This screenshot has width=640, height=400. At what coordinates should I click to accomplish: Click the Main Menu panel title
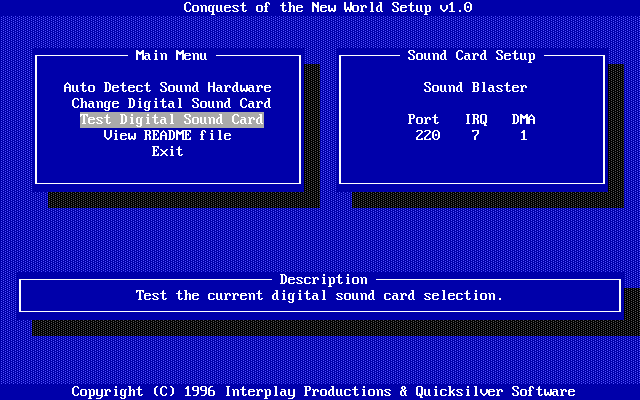(171, 56)
